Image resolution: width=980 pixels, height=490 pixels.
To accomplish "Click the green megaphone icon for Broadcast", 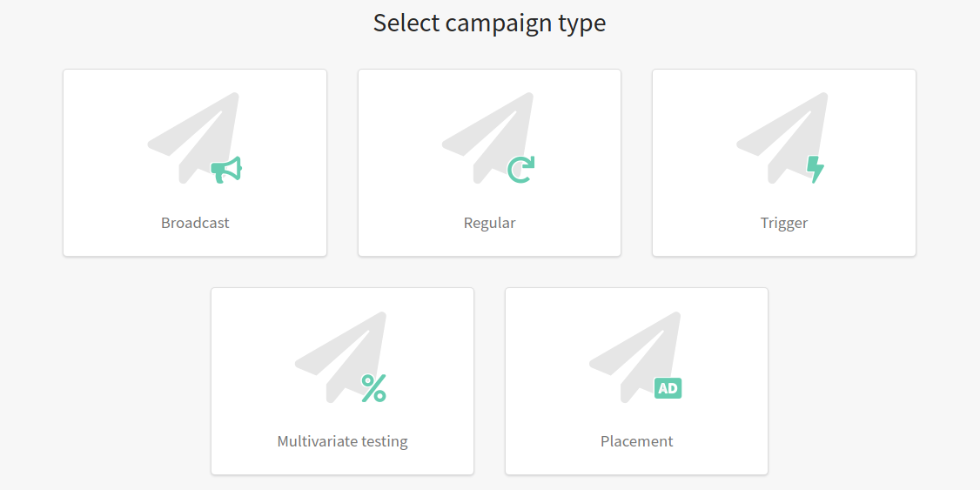I will point(226,170).
